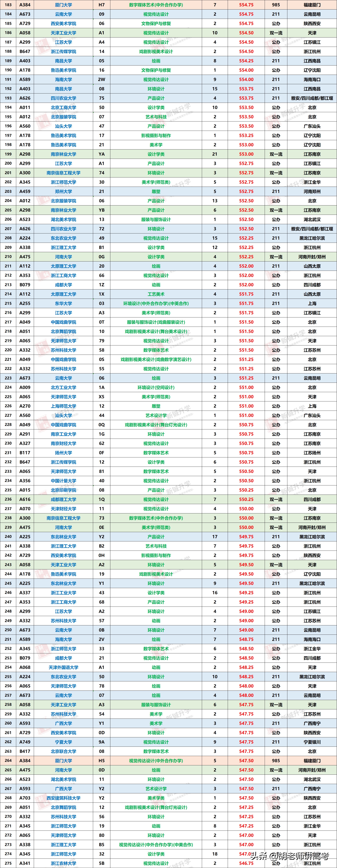
Task: Select the 西安建筑科技大学 cell
Action: pyautogui.click(x=63, y=798)
